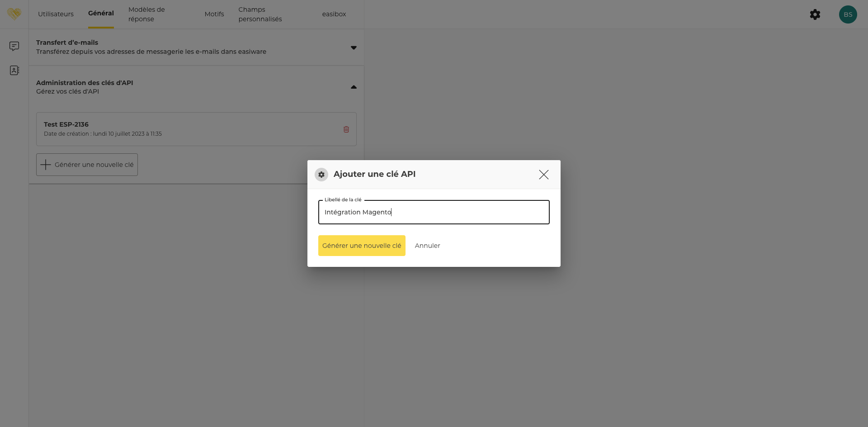Open the Champs personnalisés tab

coord(260,14)
